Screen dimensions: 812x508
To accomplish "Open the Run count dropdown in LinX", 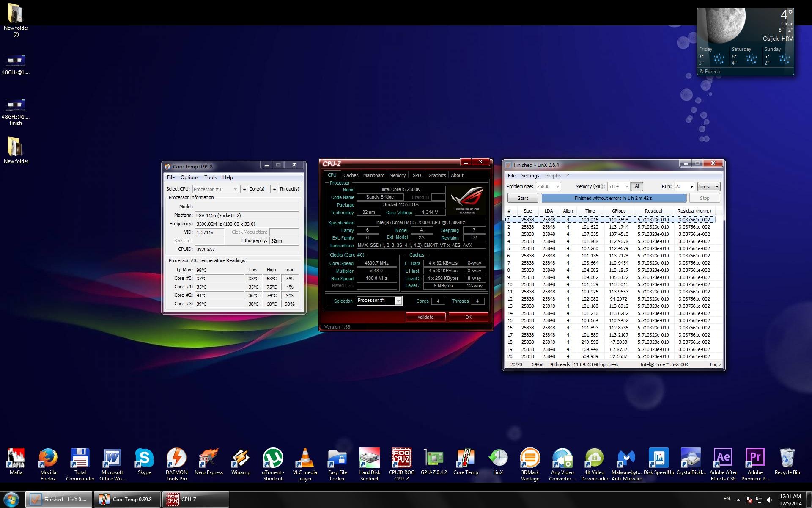I will [x=691, y=187].
